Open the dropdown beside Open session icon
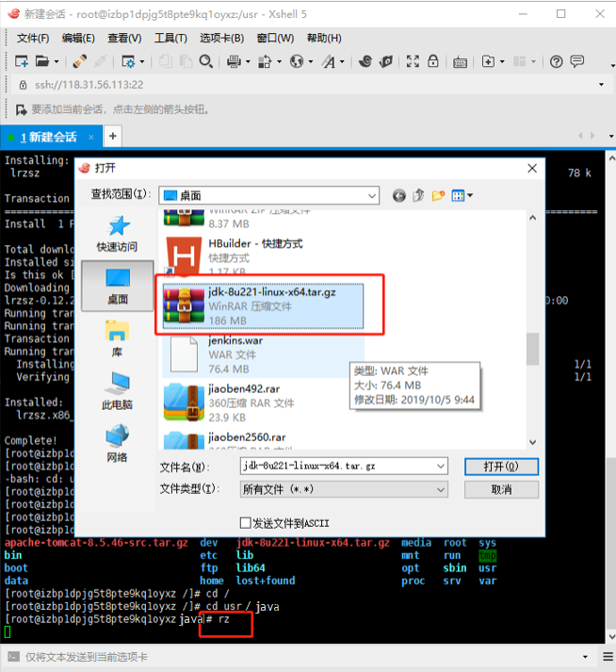The width and height of the screenshot is (616, 672). (57, 61)
